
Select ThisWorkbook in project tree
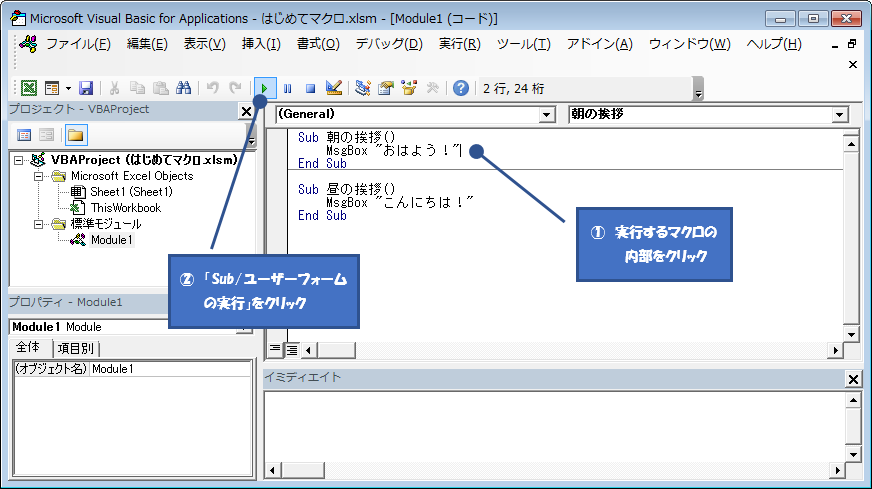tap(125, 208)
